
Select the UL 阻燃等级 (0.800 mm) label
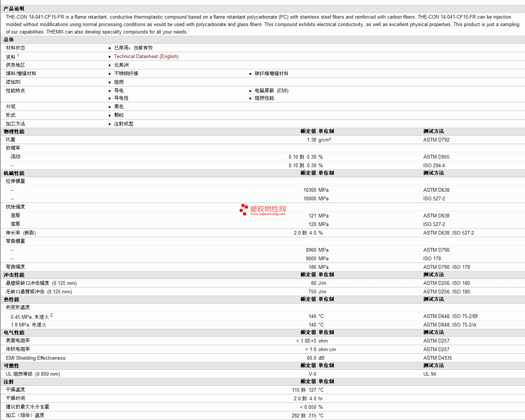[x=33, y=374]
